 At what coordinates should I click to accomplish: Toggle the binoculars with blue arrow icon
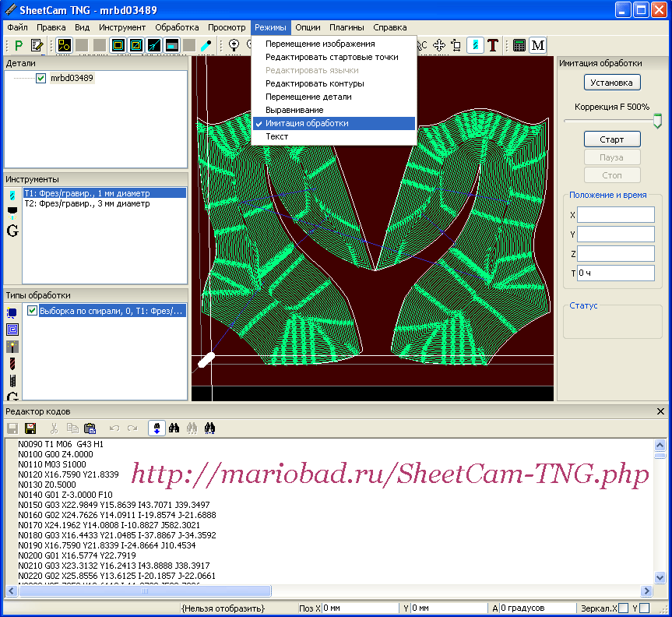157,428
